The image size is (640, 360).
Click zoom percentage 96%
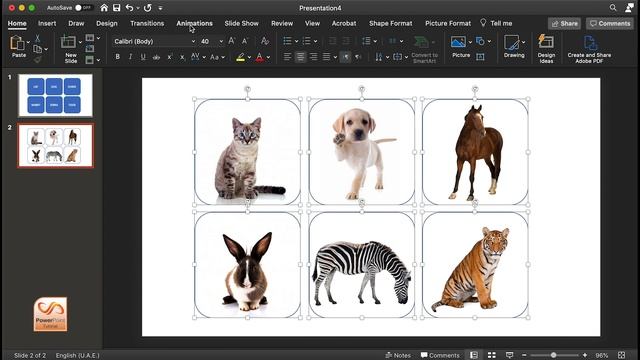pyautogui.click(x=602, y=356)
